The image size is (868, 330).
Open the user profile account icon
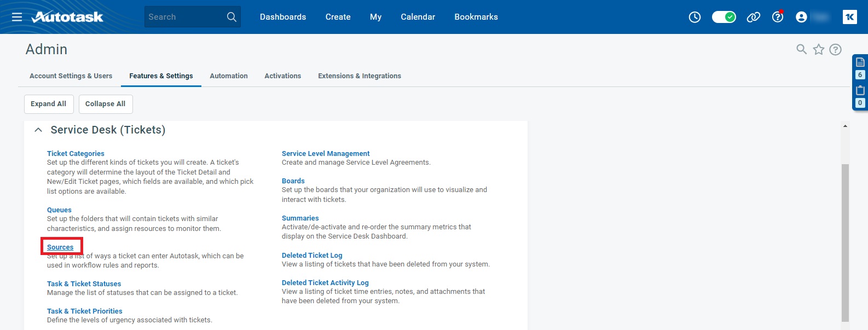coord(801,17)
